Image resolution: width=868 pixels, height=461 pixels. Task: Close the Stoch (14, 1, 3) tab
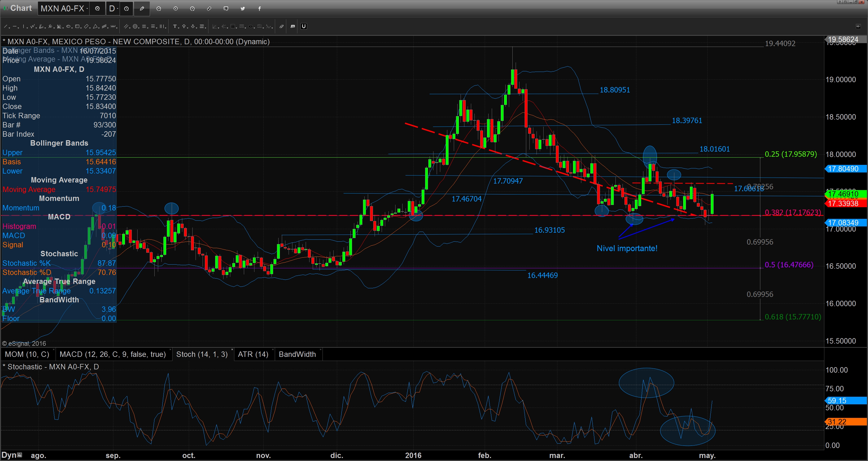pyautogui.click(x=232, y=350)
